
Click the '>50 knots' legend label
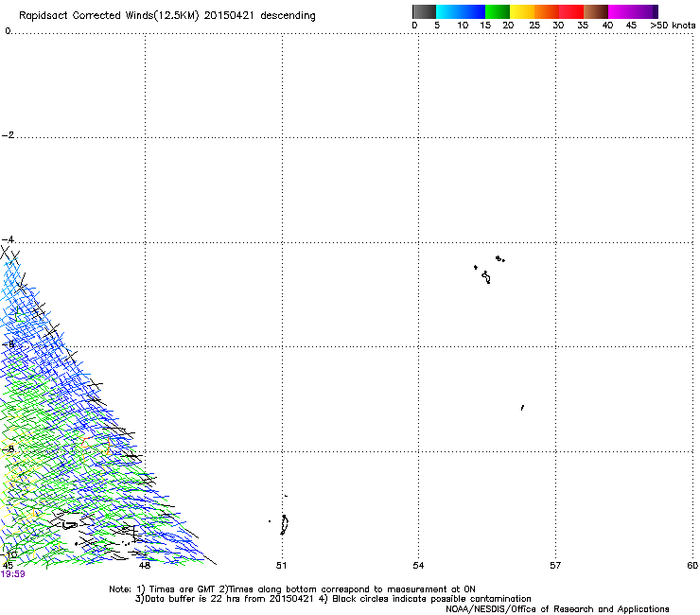click(x=673, y=26)
